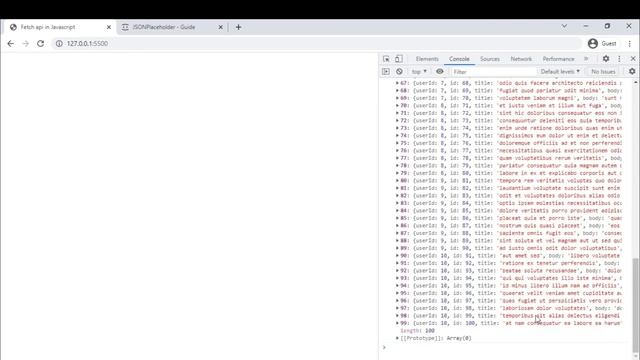Expand array entry 70
This screenshot has width=640, height=360.
[x=397, y=105]
